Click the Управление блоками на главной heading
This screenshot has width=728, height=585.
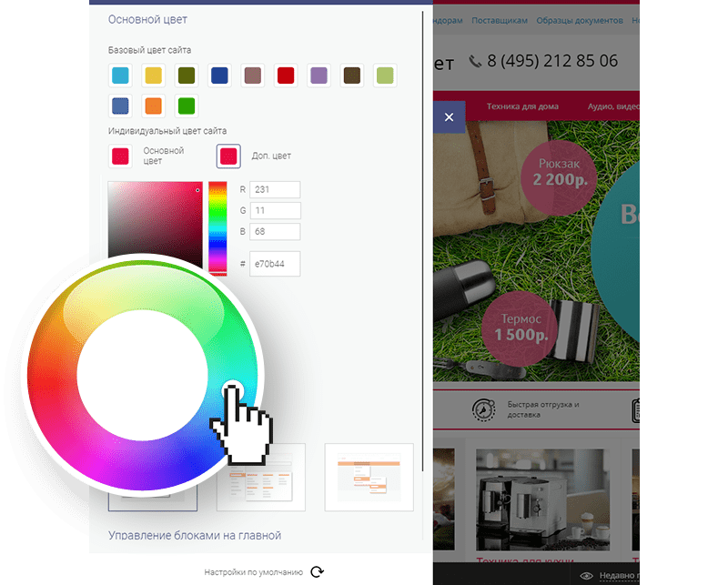point(195,535)
